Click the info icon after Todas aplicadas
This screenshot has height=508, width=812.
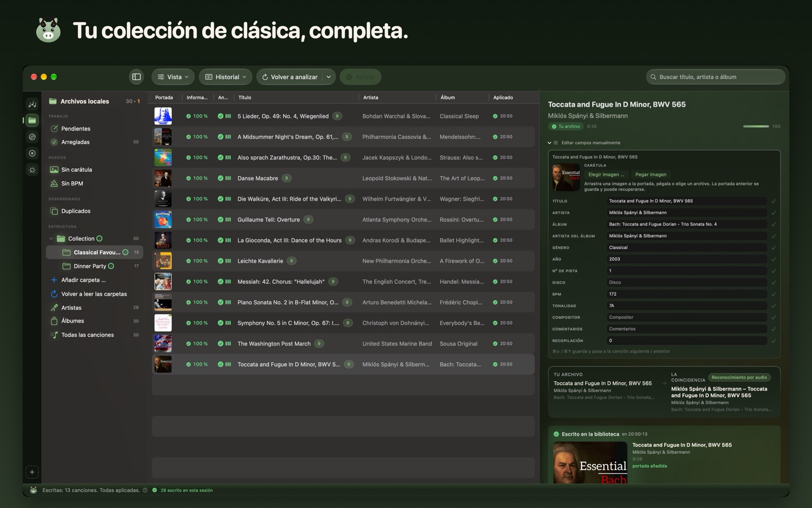tap(145, 490)
